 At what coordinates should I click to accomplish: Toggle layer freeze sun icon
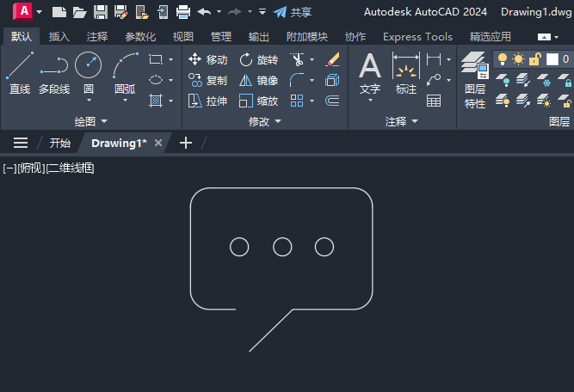pyautogui.click(x=518, y=58)
